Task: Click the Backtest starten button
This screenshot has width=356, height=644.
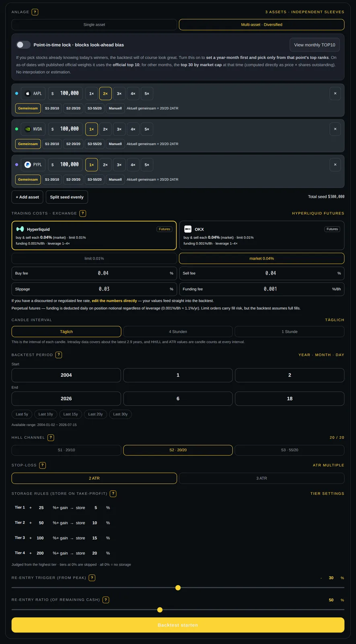Action: [x=178, y=625]
